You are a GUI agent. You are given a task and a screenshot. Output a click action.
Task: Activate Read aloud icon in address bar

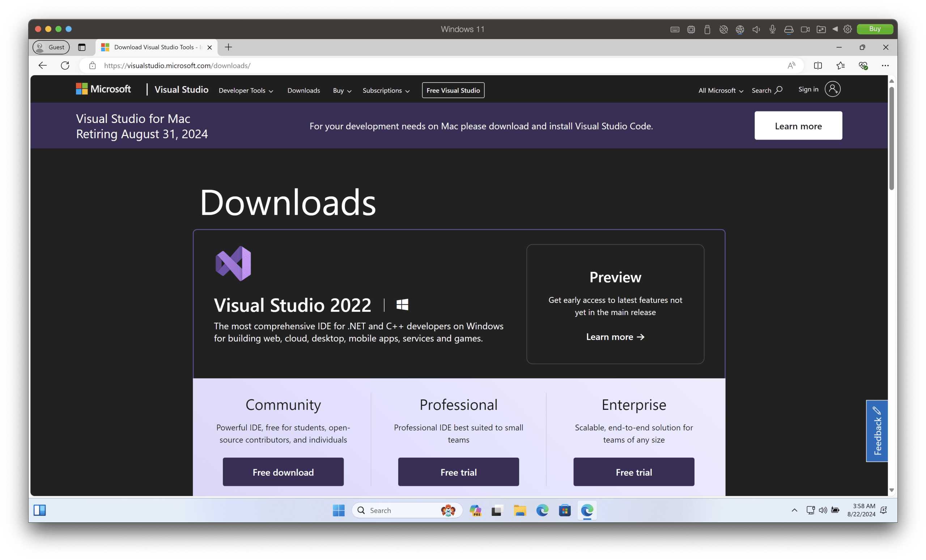click(791, 65)
